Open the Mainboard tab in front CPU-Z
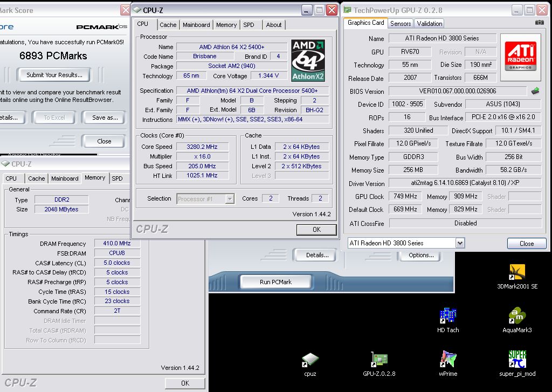The height and width of the screenshot is (392, 552). click(196, 25)
